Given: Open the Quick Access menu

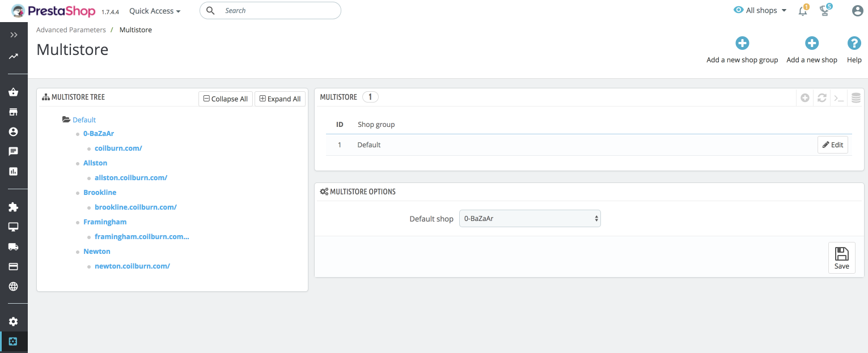Looking at the screenshot, I should pos(155,11).
